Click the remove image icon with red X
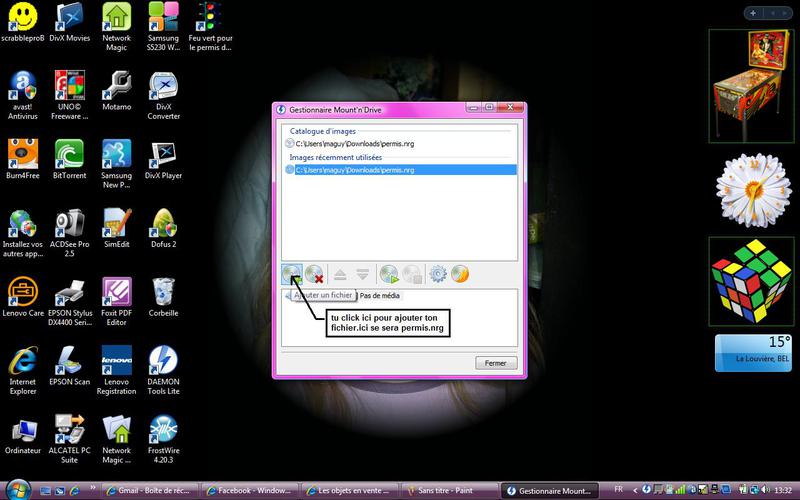Viewport: 800px width, 500px height. point(314,273)
